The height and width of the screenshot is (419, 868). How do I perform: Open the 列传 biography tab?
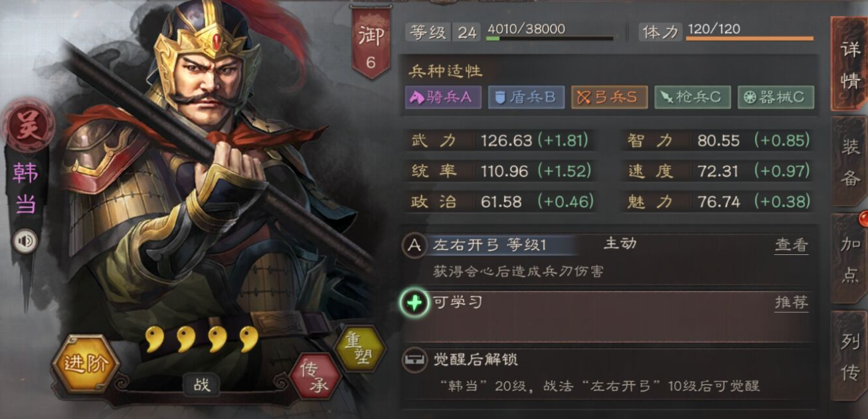tap(849, 356)
